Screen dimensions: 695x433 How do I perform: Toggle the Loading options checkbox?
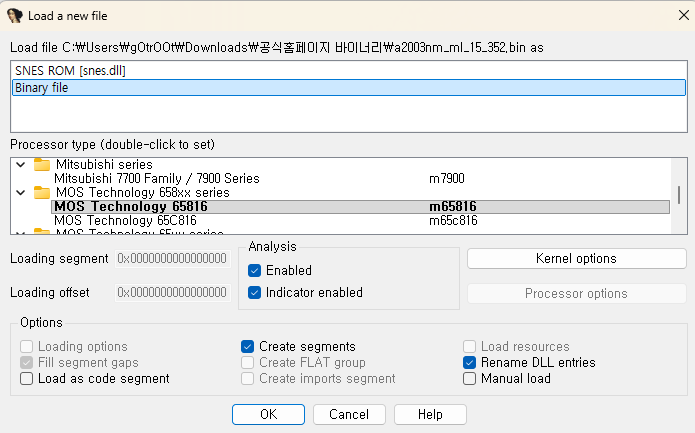27,346
